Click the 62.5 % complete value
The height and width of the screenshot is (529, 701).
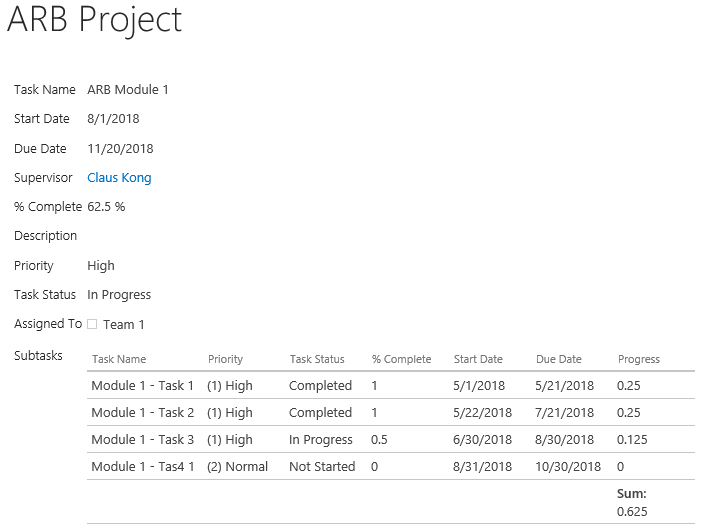click(106, 207)
